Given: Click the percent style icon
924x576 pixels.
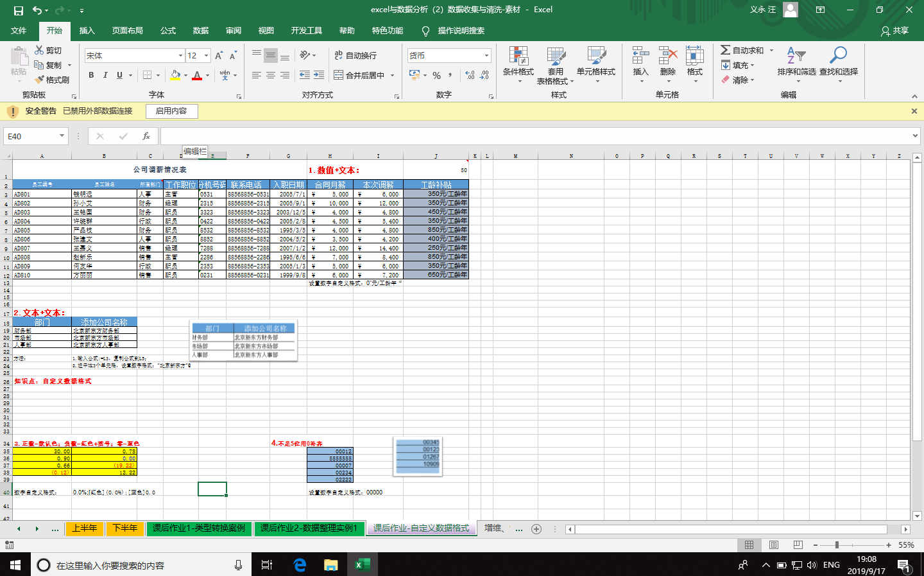Looking at the screenshot, I should [x=436, y=75].
